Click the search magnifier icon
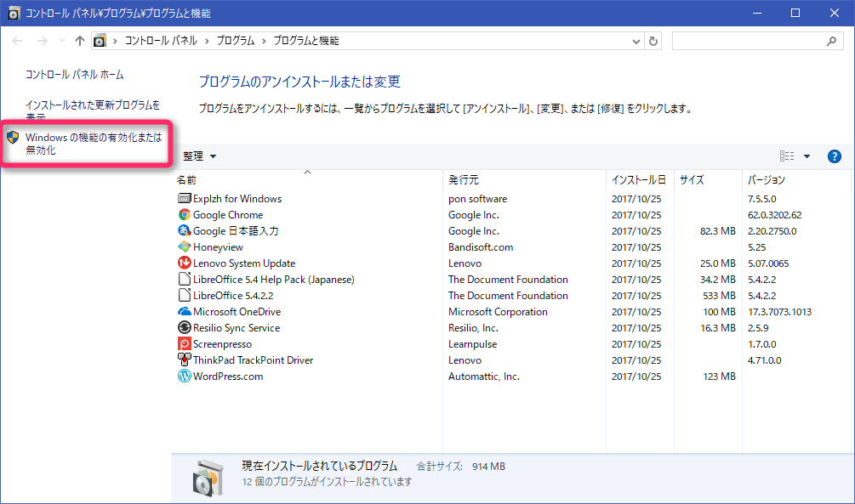855x504 pixels. point(831,41)
